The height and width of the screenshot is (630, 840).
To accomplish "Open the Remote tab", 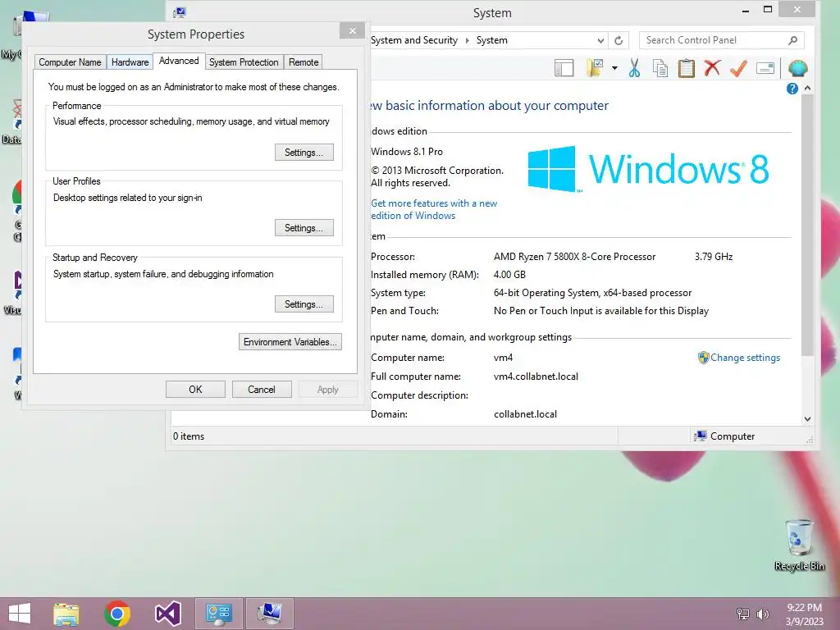I will 304,62.
